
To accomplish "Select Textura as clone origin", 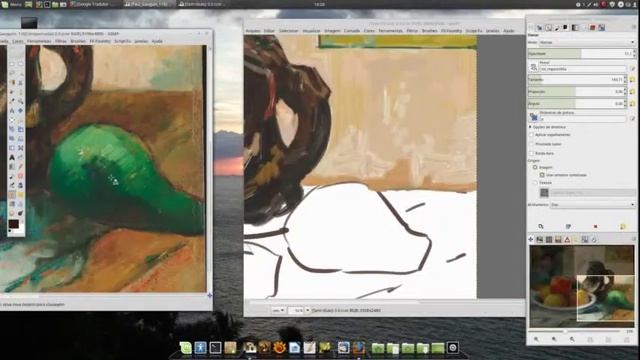I will (x=535, y=183).
